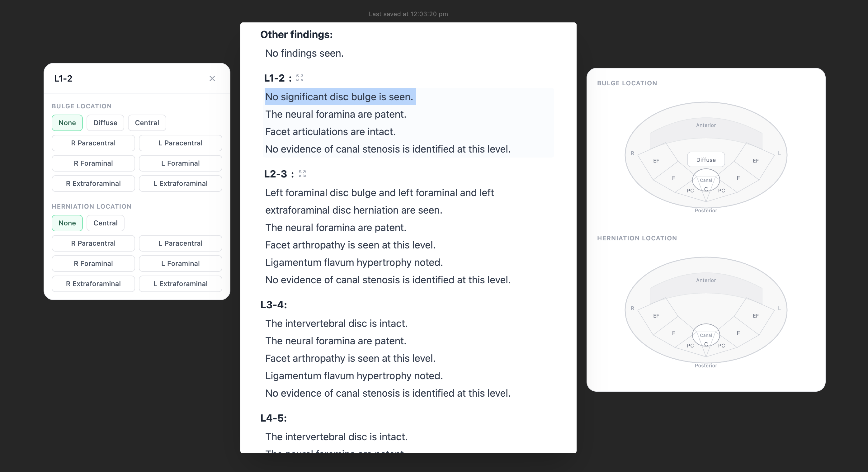Expand the L2-3 findings section fullscreen
The width and height of the screenshot is (868, 472).
(302, 173)
